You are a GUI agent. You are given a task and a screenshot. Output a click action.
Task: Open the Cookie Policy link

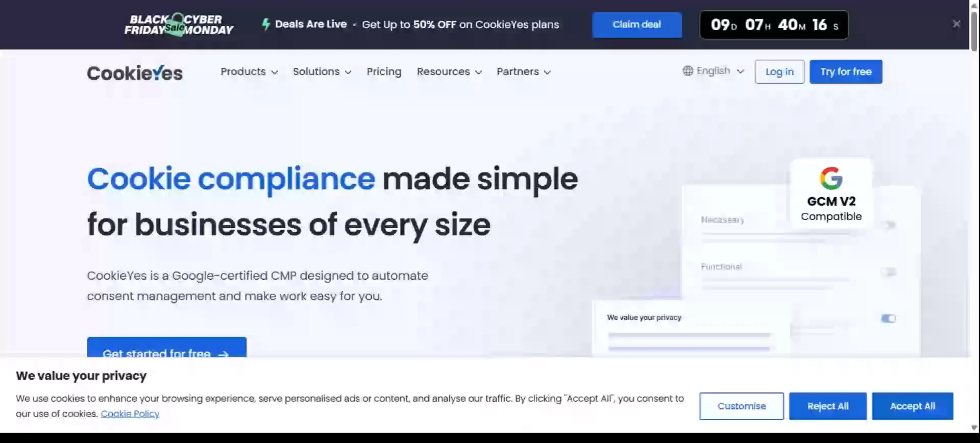pos(130,414)
